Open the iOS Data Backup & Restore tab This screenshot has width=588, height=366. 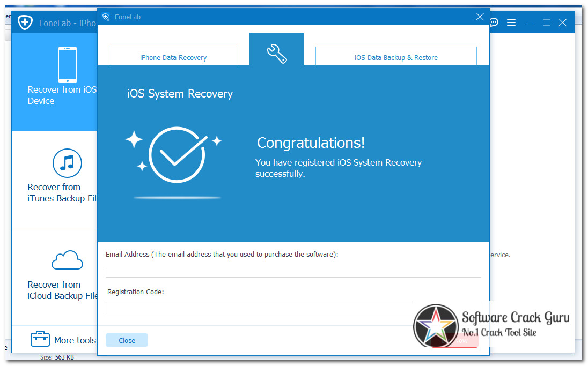(396, 56)
